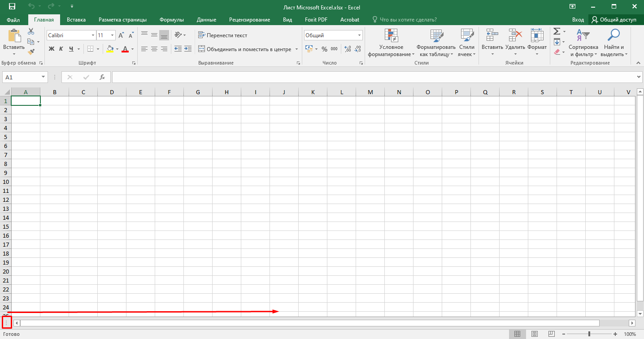Select the column K header
Image resolution: width=644 pixels, height=339 pixels.
coord(313,92)
